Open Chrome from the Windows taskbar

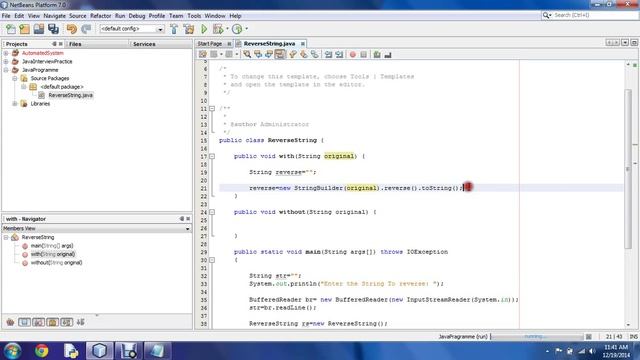41,351
